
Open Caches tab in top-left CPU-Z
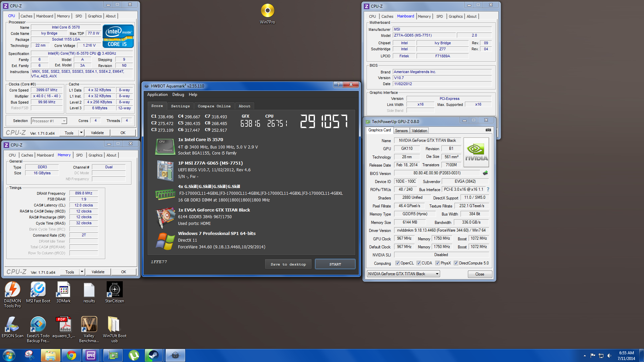[26, 16]
